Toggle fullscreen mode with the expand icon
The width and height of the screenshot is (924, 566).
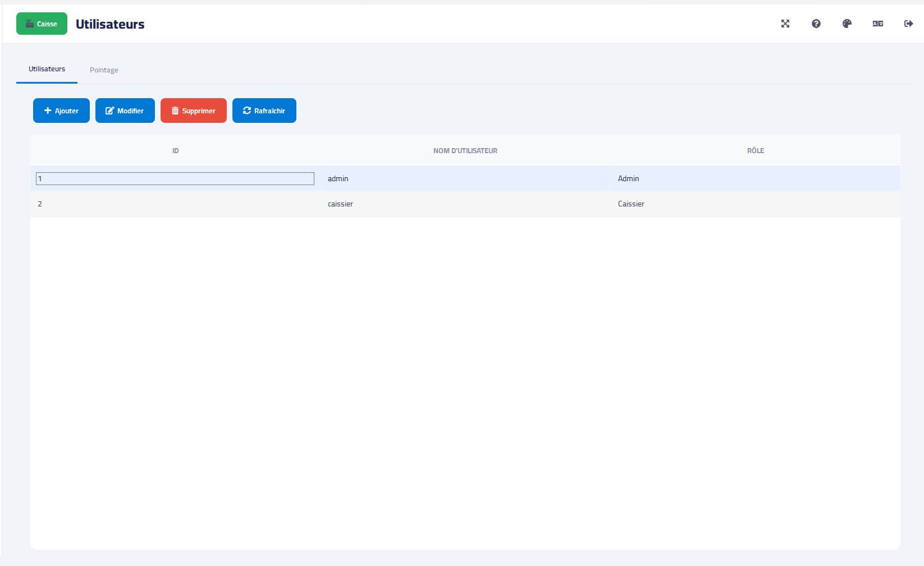(785, 24)
